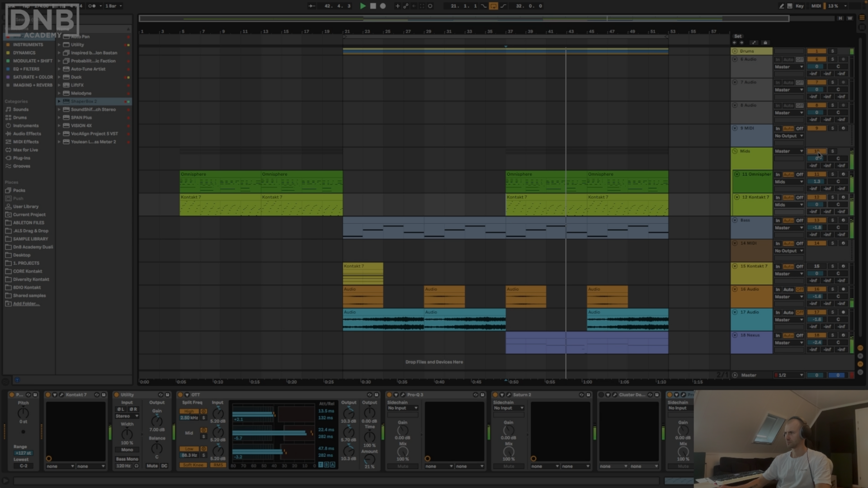Toggle the MIDI map mode switch

pyautogui.click(x=816, y=6)
